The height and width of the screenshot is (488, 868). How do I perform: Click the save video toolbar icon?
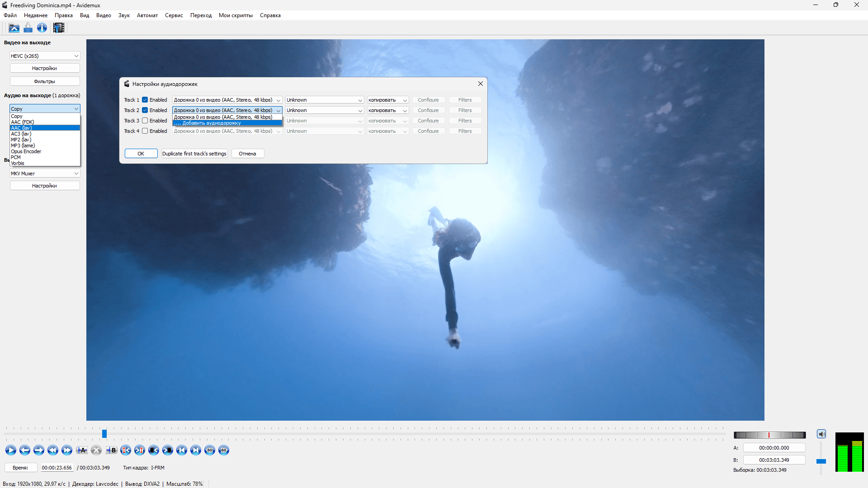coord(28,28)
